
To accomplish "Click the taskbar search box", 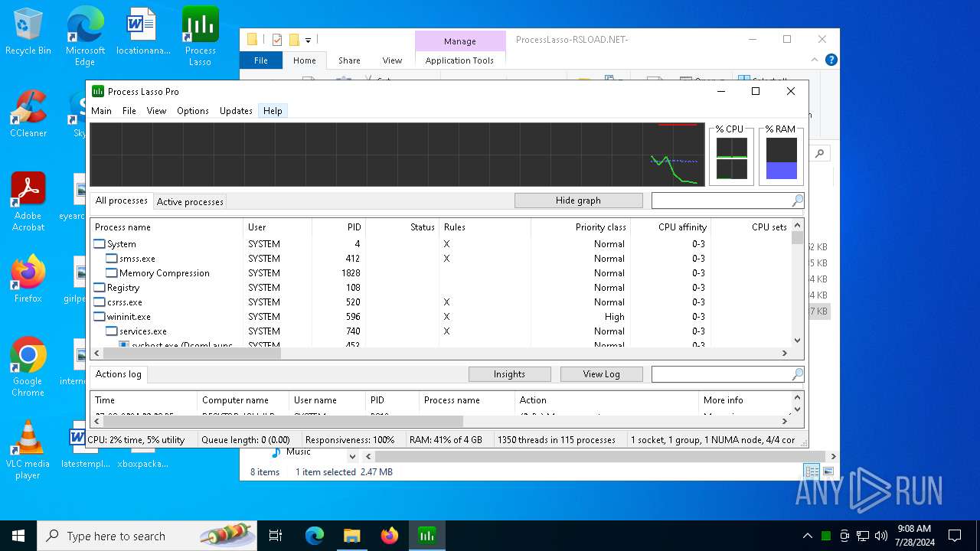I will 147,536.
